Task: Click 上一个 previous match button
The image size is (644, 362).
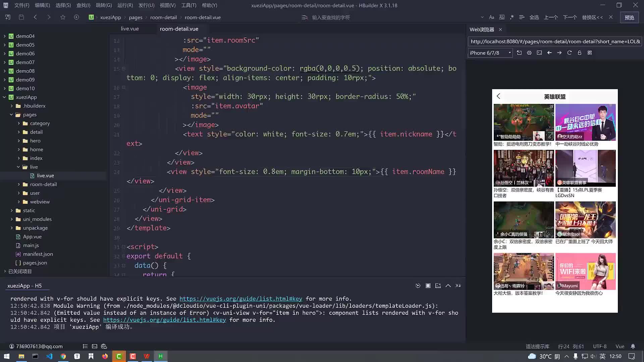Action: [x=551, y=17]
